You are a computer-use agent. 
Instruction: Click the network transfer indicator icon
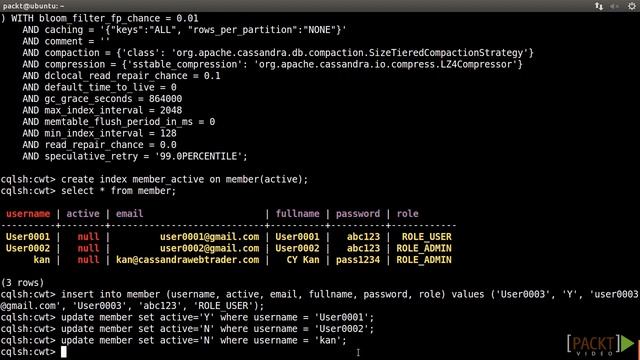pos(599,6)
